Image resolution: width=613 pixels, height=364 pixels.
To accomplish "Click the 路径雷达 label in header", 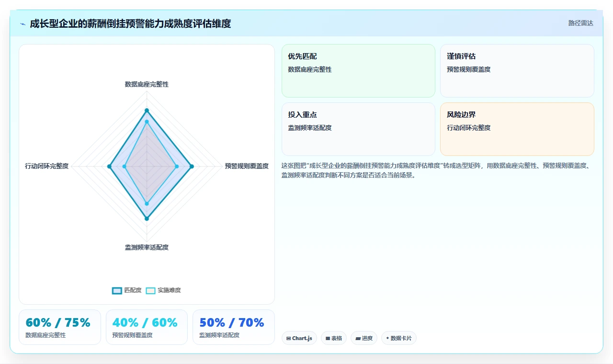I will pos(581,23).
